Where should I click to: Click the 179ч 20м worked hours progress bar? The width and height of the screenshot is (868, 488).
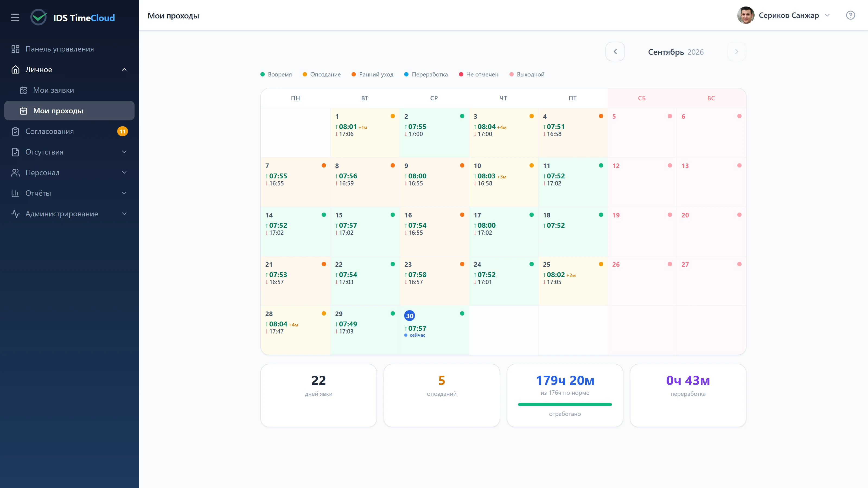click(x=565, y=404)
